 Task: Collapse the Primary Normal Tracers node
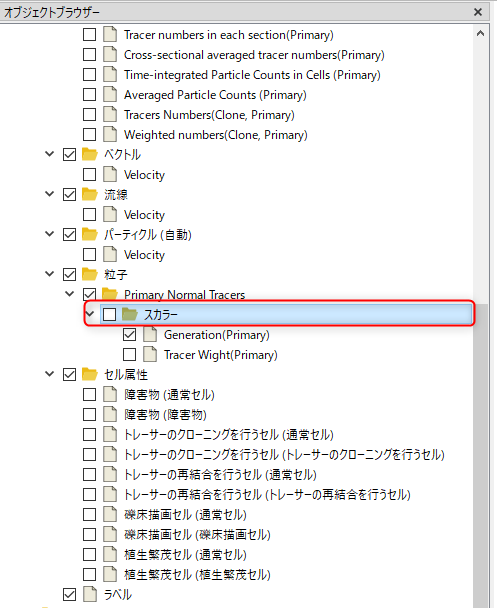pos(69,294)
